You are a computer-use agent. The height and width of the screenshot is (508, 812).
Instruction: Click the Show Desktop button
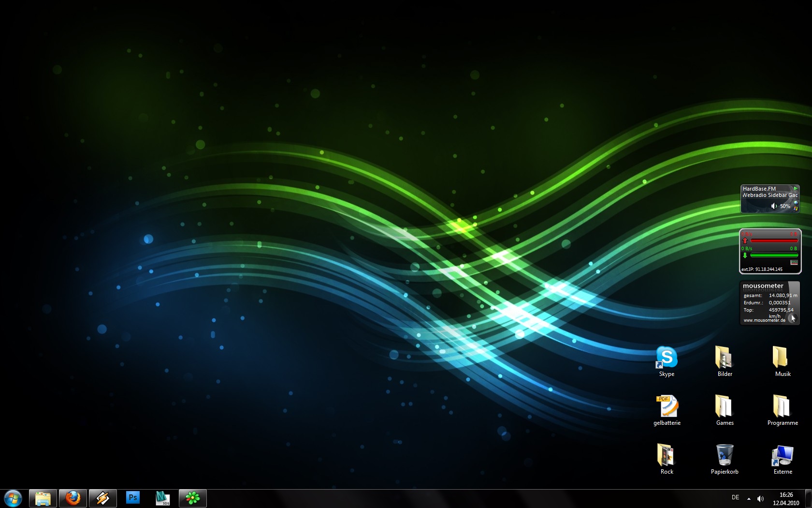[808, 498]
